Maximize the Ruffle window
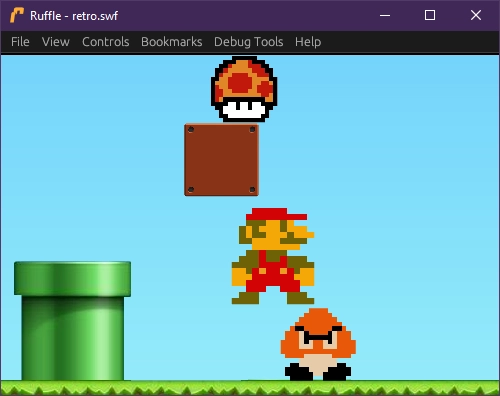 pyautogui.click(x=430, y=15)
